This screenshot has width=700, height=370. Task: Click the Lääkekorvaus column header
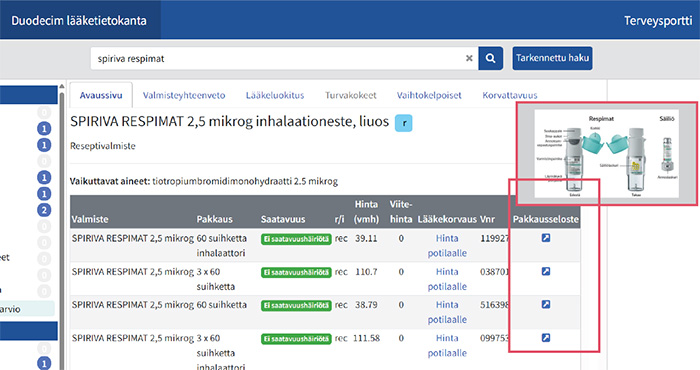(x=447, y=219)
